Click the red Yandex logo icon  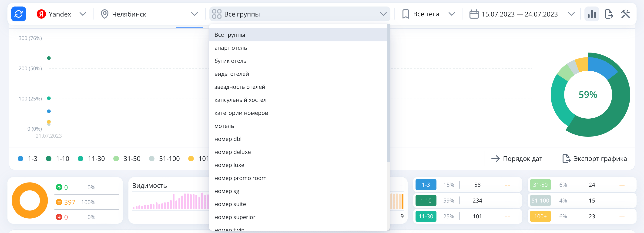41,14
